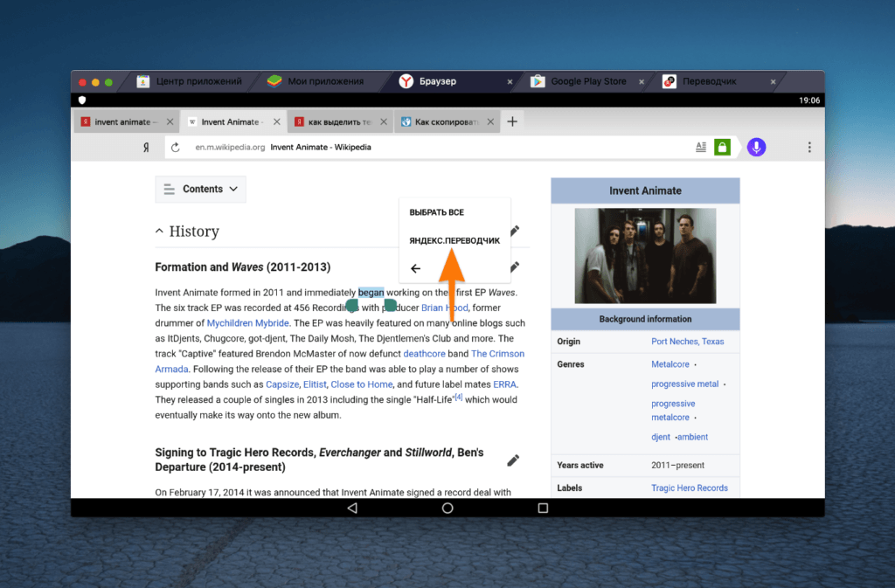Reload the current page
The width and height of the screenshot is (895, 588).
tap(175, 147)
